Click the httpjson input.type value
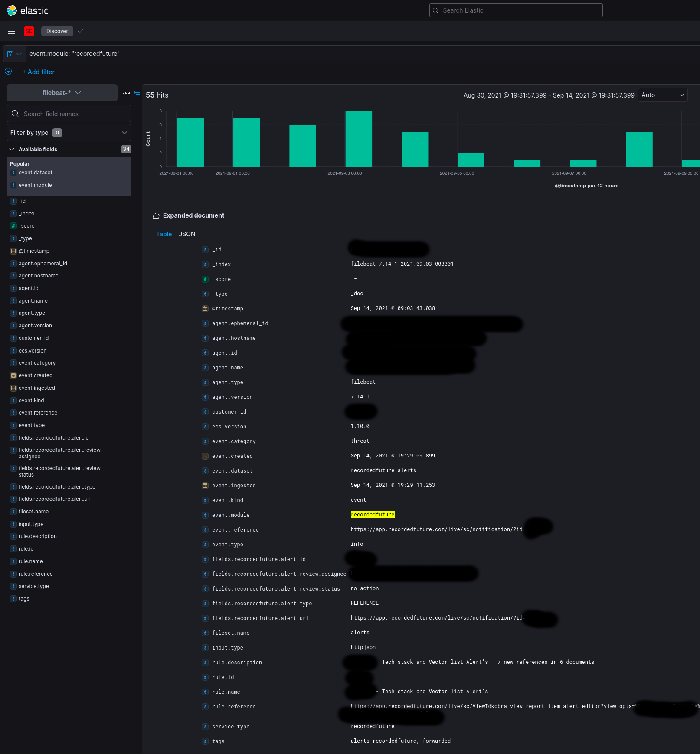The height and width of the screenshot is (754, 700). coord(363,647)
